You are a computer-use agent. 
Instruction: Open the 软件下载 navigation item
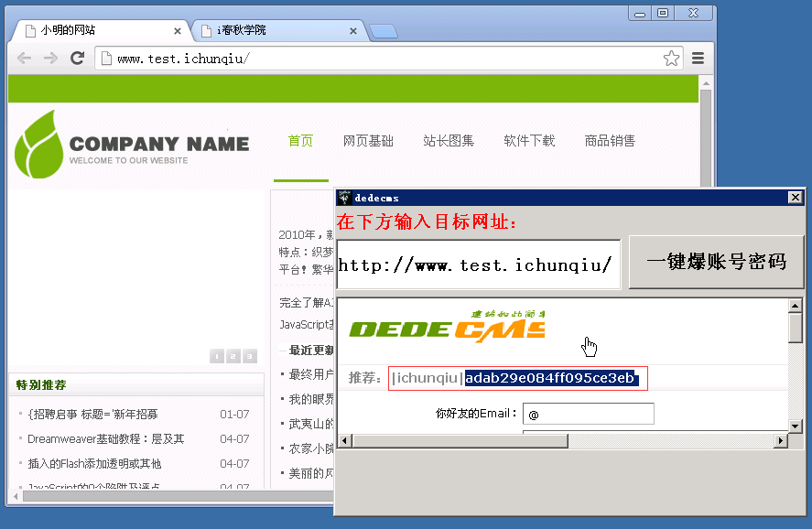tap(529, 141)
